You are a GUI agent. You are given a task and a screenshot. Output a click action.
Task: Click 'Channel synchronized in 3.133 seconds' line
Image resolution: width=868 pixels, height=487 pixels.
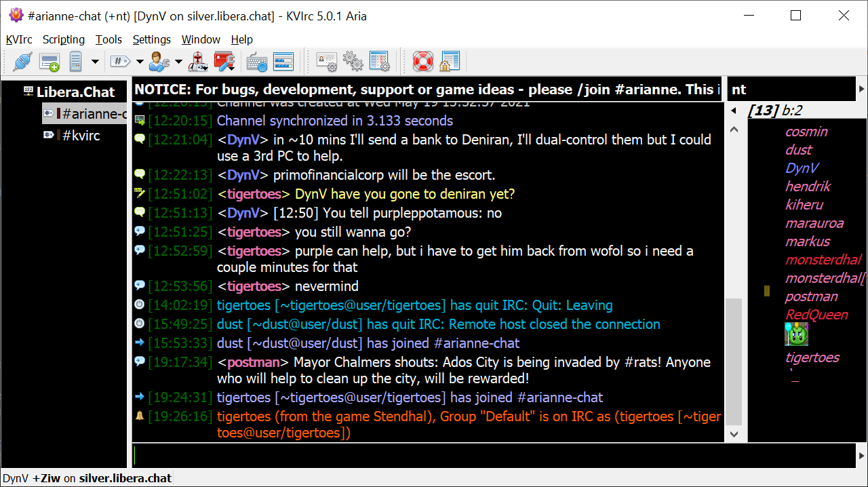335,121
